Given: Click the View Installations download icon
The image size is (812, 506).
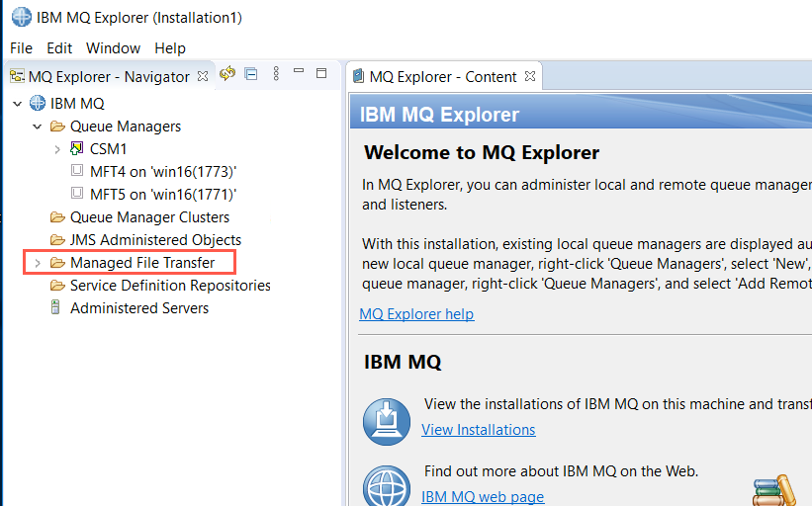Looking at the screenshot, I should click(x=387, y=422).
